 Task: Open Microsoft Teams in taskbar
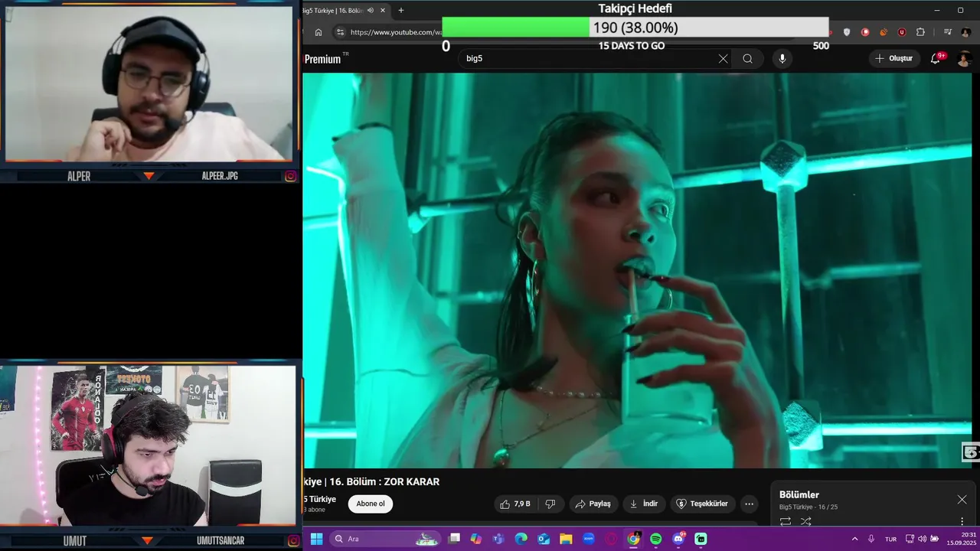[498, 539]
